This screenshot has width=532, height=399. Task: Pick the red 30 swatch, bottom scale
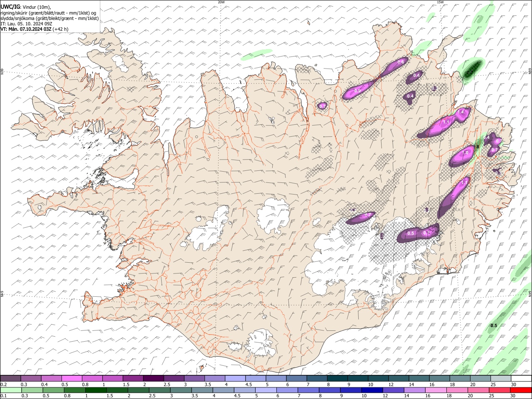pos(521,390)
